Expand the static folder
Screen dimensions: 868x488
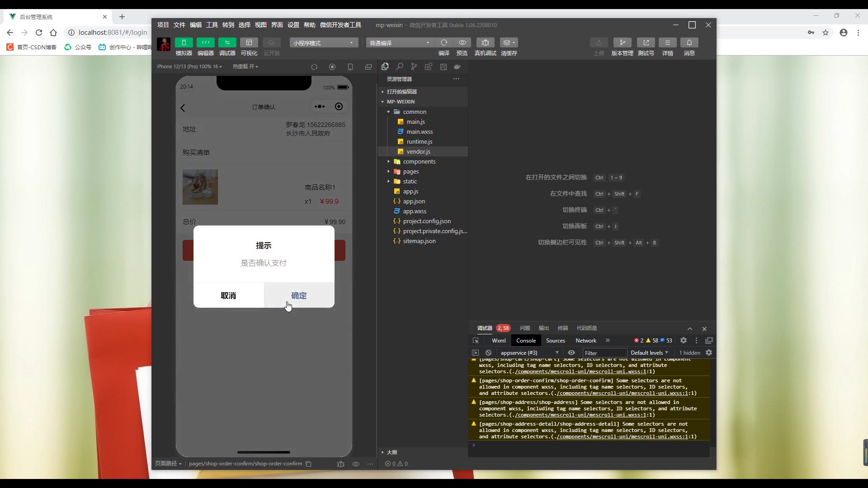point(423,181)
